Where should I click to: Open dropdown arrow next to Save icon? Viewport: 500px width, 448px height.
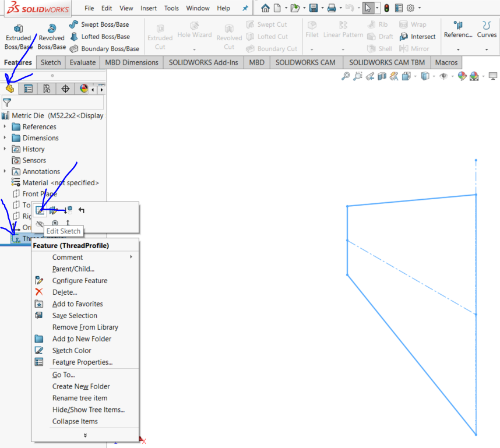pos(322,8)
